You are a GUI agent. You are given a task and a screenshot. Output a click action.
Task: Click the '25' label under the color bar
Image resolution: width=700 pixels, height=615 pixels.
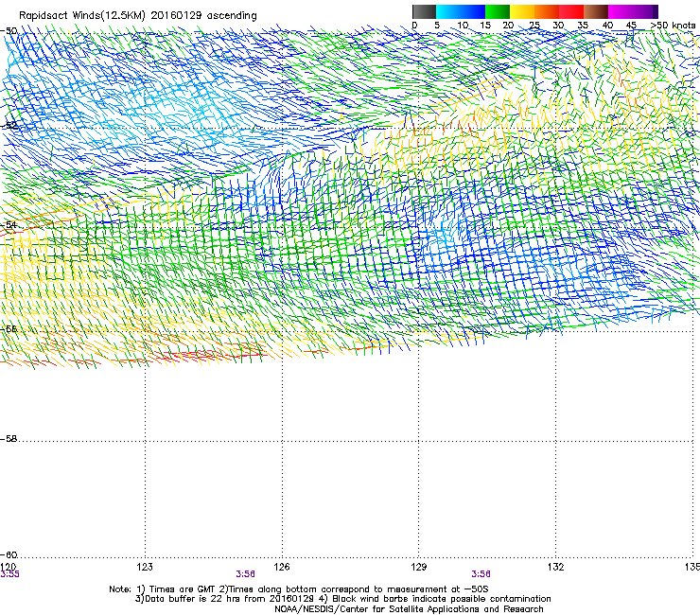tap(534, 26)
